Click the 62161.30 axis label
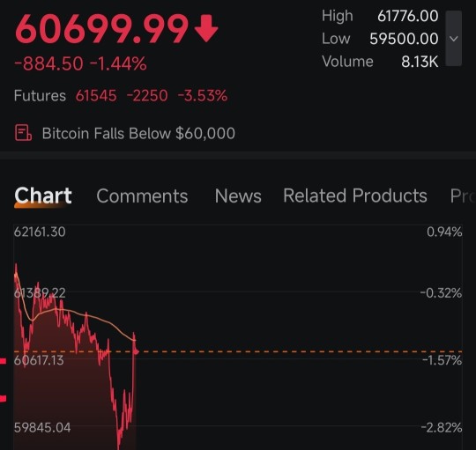This screenshot has height=450, width=476. pyautogui.click(x=40, y=232)
